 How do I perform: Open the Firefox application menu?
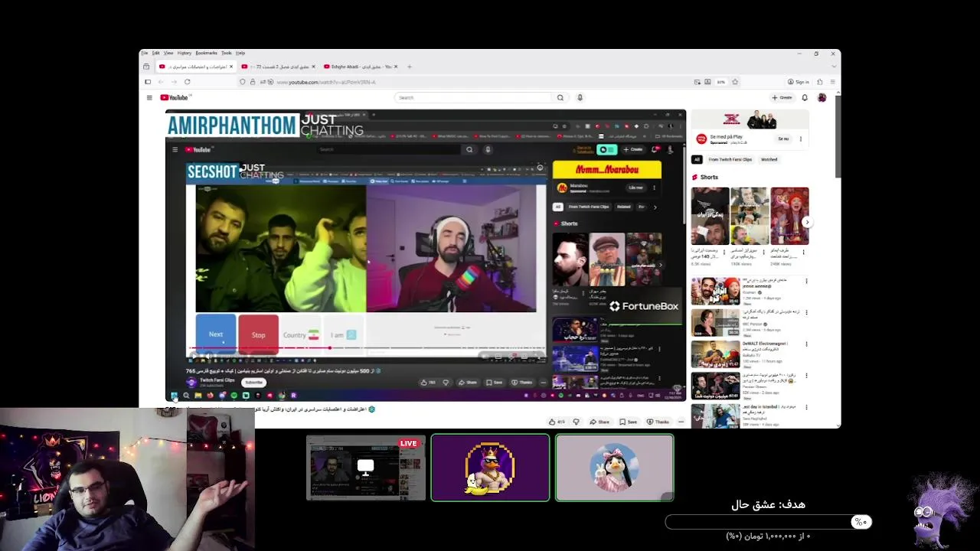(x=832, y=82)
